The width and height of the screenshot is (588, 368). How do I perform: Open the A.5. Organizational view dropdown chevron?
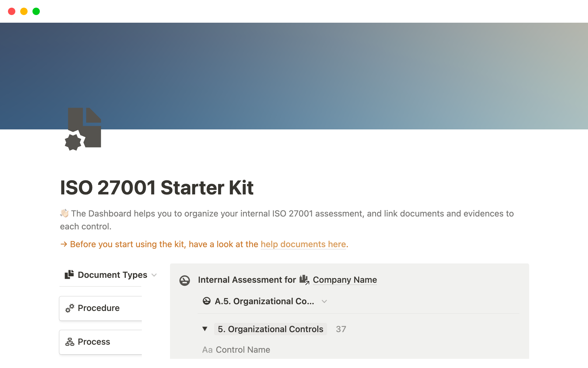pos(324,301)
